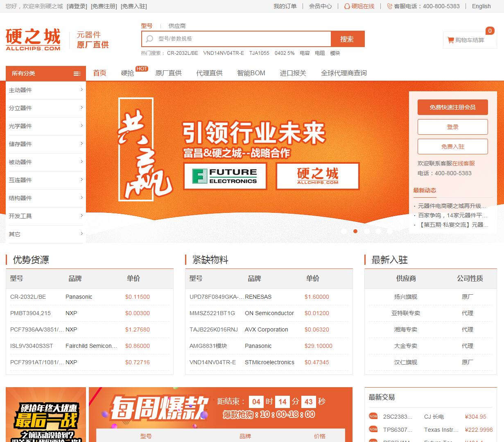This screenshot has width=504, height=442.
Task: Expand the 互连器件 category arrow
Action: [x=81, y=180]
